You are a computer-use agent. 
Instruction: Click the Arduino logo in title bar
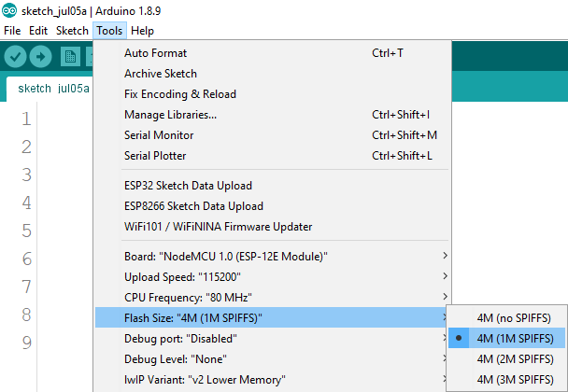(x=9, y=10)
